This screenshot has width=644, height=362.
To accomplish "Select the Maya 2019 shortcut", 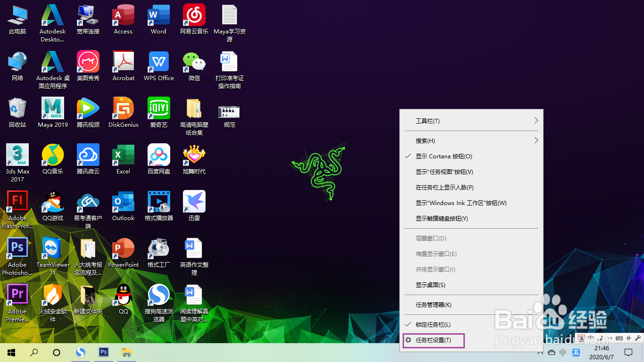I will (53, 113).
